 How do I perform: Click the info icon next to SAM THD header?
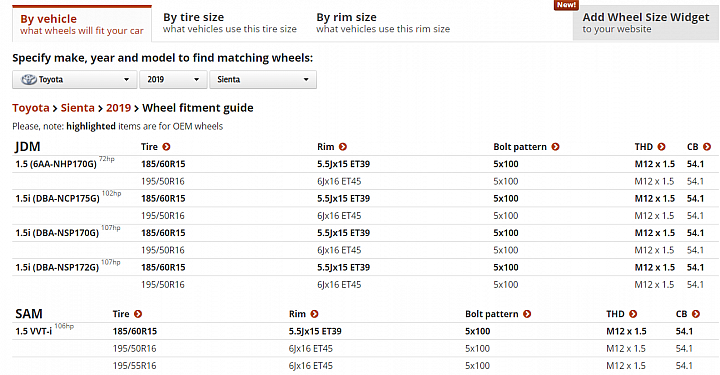[633, 314]
